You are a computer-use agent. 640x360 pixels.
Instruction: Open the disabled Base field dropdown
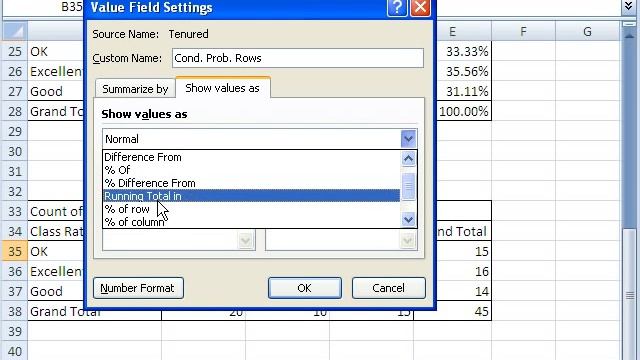point(245,241)
